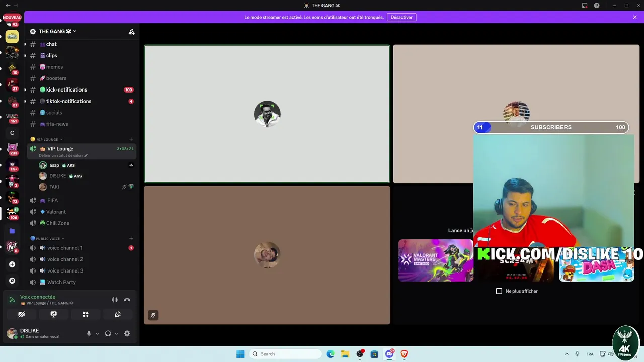Viewport: 644px width, 362px height.
Task: Check the Ne plus afficher box
Action: pyautogui.click(x=499, y=291)
